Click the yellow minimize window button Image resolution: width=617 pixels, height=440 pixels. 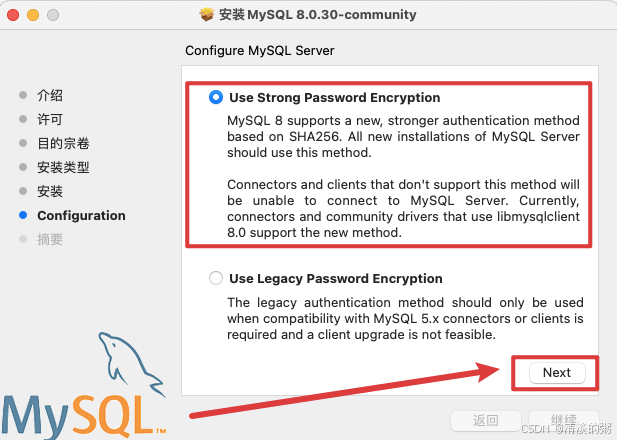coord(33,15)
